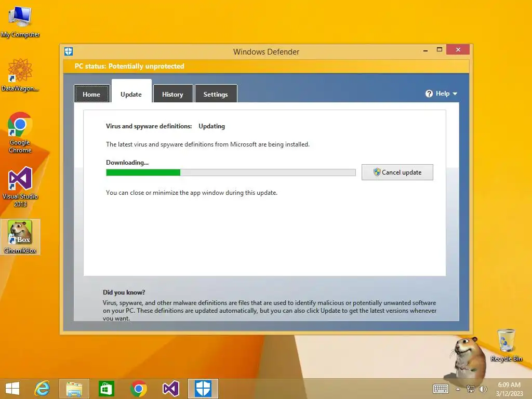The width and height of the screenshot is (532, 399).
Task: Click the Help question mark icon
Action: 429,94
